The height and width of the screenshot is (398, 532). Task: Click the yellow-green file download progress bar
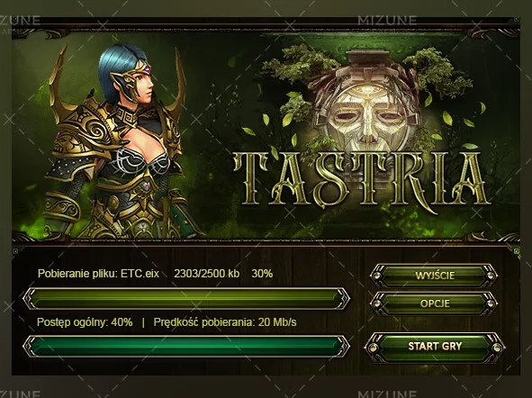pyautogui.click(x=186, y=299)
